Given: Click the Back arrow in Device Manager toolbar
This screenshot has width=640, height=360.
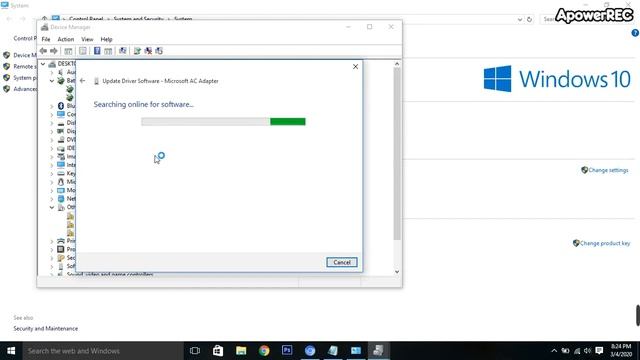Looking at the screenshot, I should pyautogui.click(x=43, y=51).
